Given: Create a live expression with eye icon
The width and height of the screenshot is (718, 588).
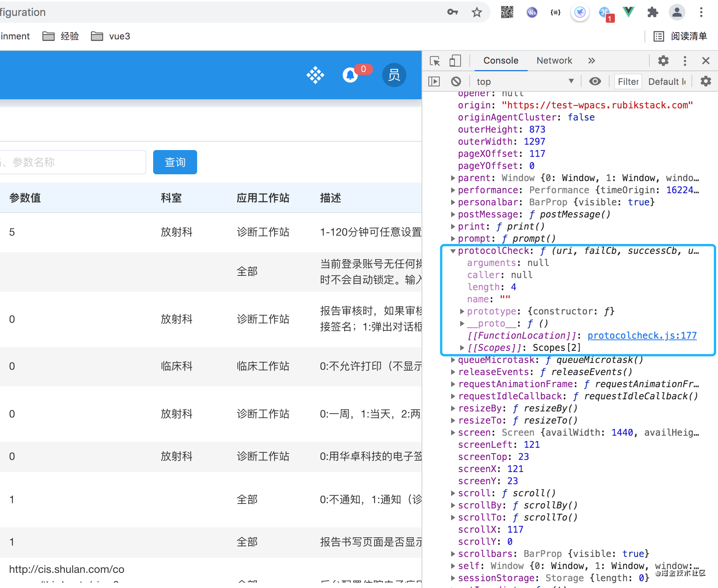Looking at the screenshot, I should pyautogui.click(x=595, y=81).
